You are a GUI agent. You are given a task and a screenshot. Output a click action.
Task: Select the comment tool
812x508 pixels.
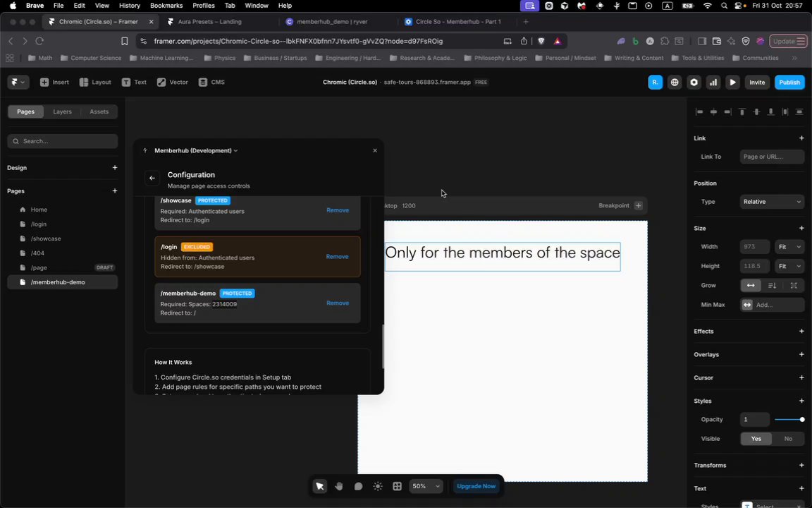(x=358, y=486)
